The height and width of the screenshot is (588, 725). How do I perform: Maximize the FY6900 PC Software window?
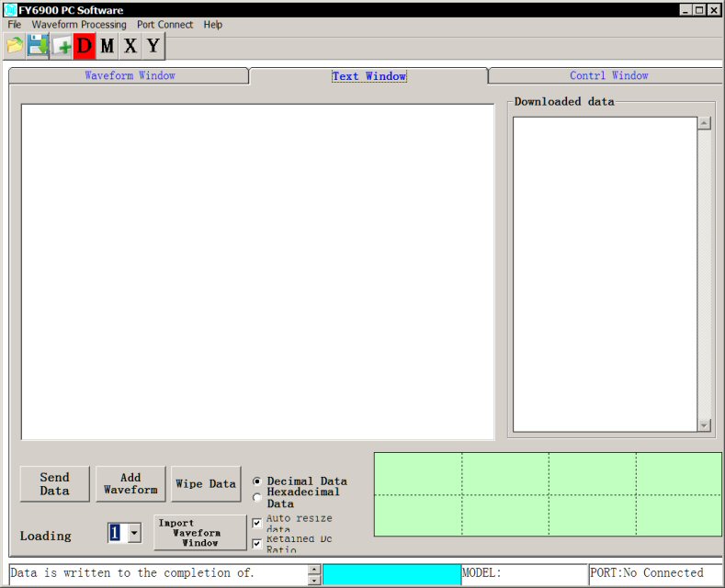tap(700, 10)
